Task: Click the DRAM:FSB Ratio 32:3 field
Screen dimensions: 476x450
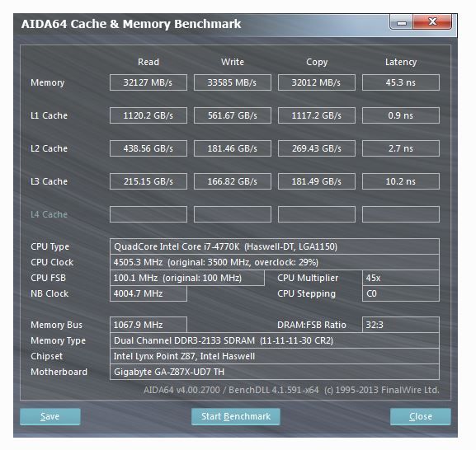Action: coord(401,325)
